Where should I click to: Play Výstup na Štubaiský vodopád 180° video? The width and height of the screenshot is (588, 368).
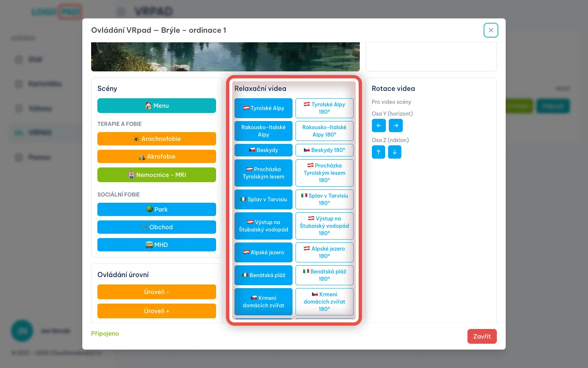coord(325,226)
